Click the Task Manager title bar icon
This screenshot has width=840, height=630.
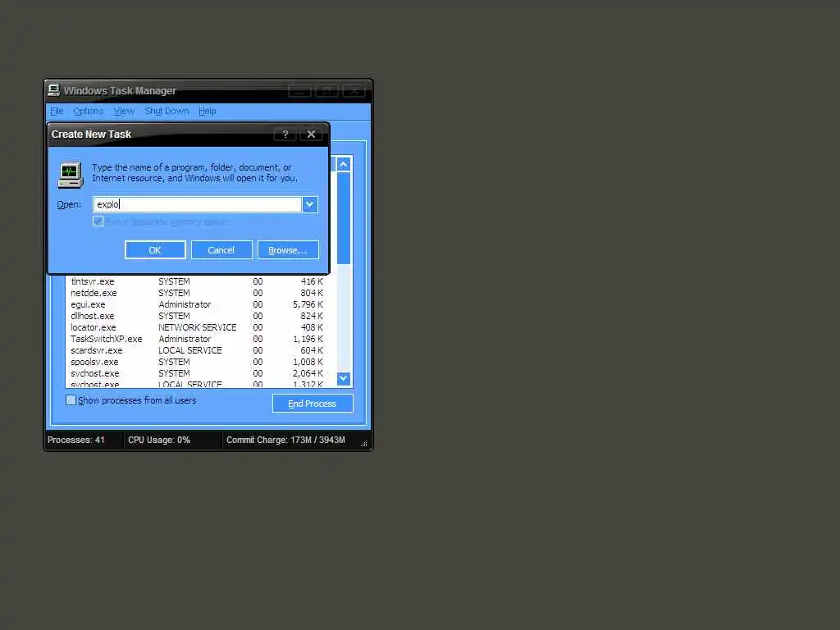tap(53, 90)
